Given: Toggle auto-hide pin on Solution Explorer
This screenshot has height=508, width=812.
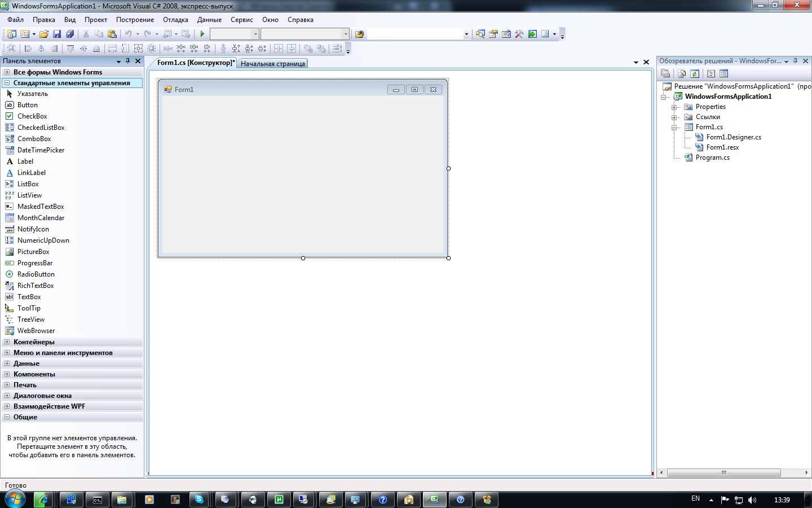Looking at the screenshot, I should tap(796, 61).
